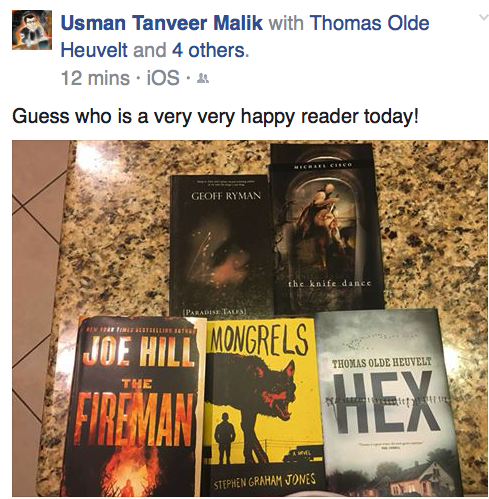489x499 pixels.
Task: Open the 12 mins post timestamp
Action: [95, 78]
